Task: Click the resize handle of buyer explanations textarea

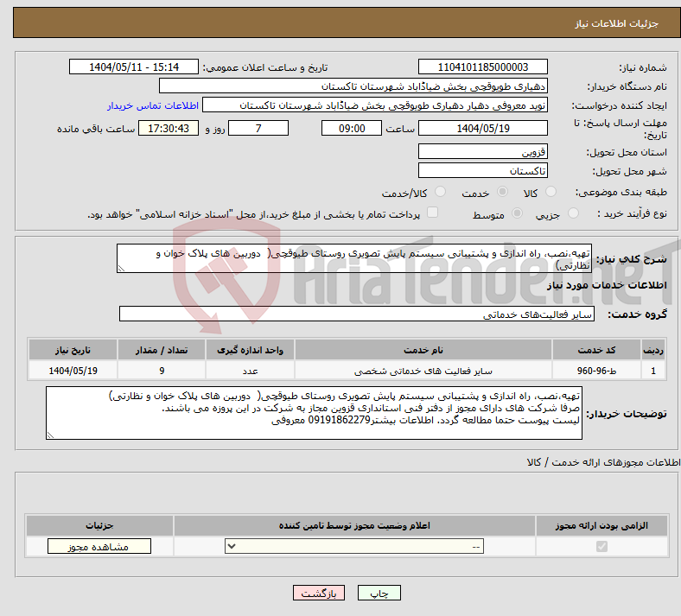Action: click(x=50, y=435)
